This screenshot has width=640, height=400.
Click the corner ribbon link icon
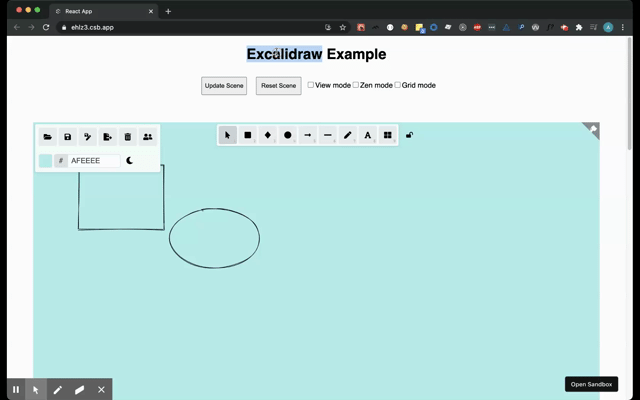point(593,129)
